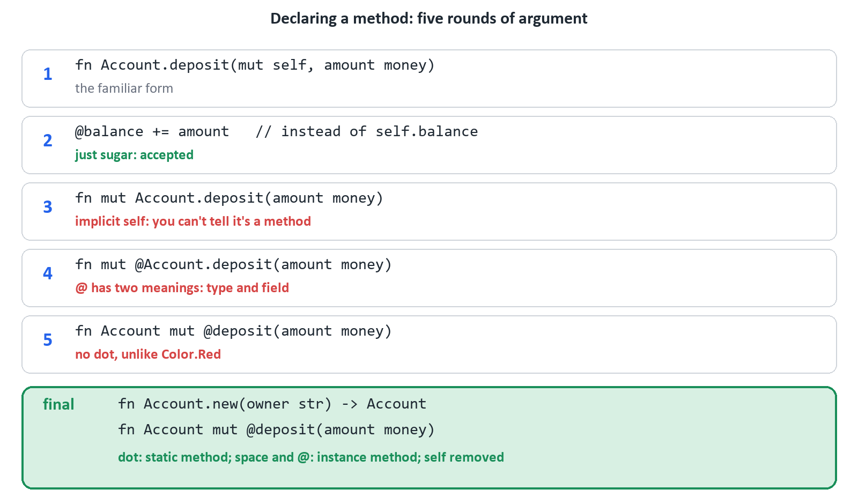Click the round number 1
Viewport: 858px width, 504px height.
tap(48, 74)
